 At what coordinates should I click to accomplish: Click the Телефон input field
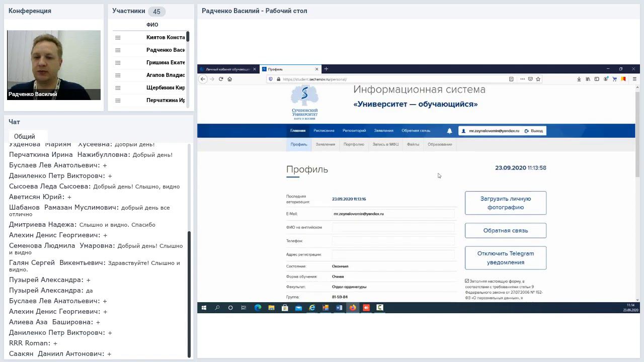tap(393, 241)
